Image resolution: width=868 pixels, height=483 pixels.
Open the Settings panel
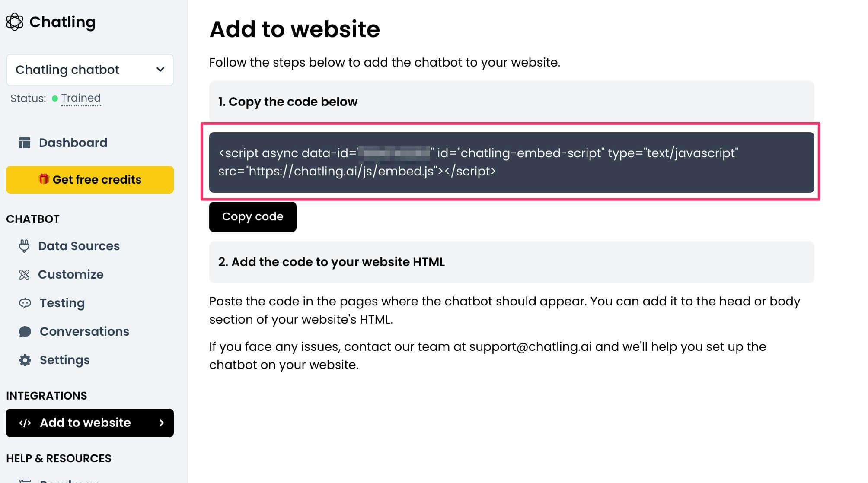coord(64,360)
